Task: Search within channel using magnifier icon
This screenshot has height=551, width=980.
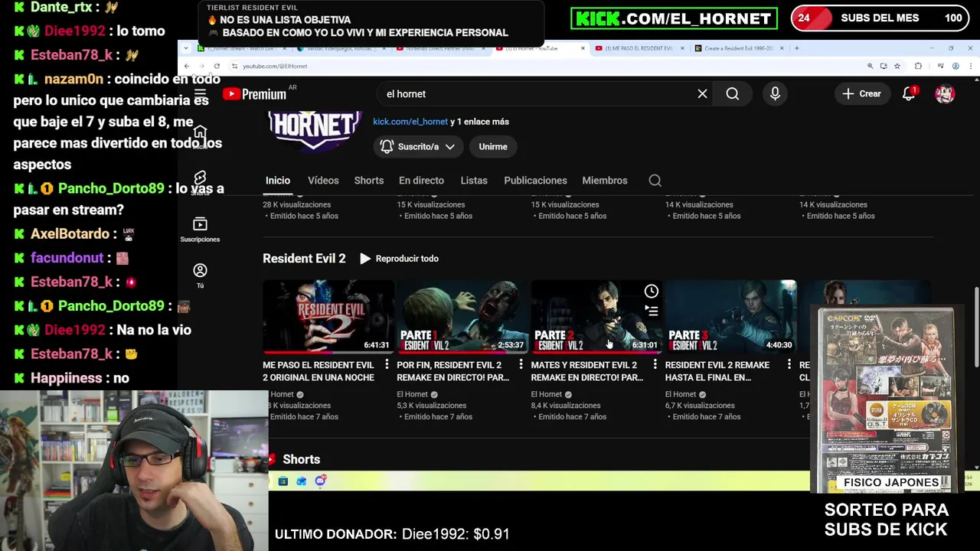Action: [655, 181]
